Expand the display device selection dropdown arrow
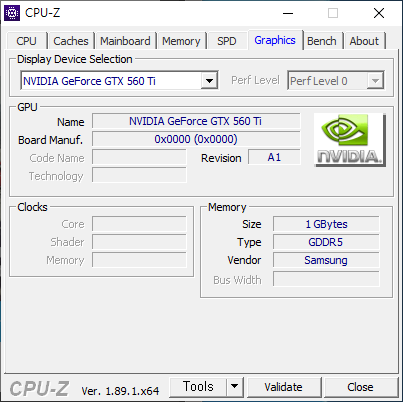Viewport: 403px width, 402px height. tap(209, 80)
